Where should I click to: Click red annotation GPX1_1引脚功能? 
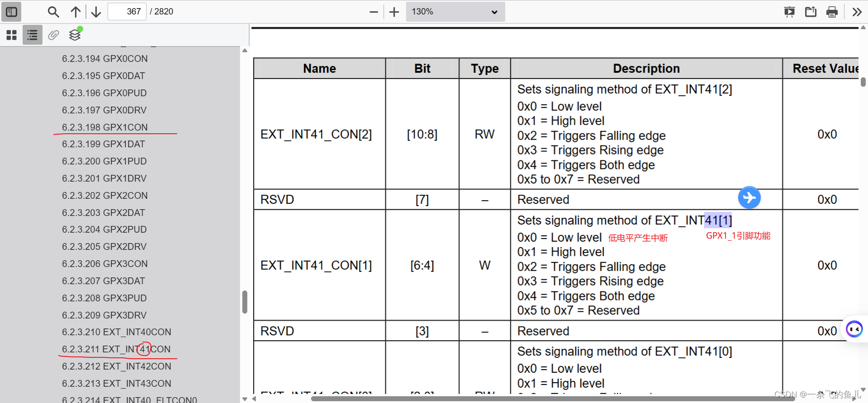pyautogui.click(x=738, y=236)
